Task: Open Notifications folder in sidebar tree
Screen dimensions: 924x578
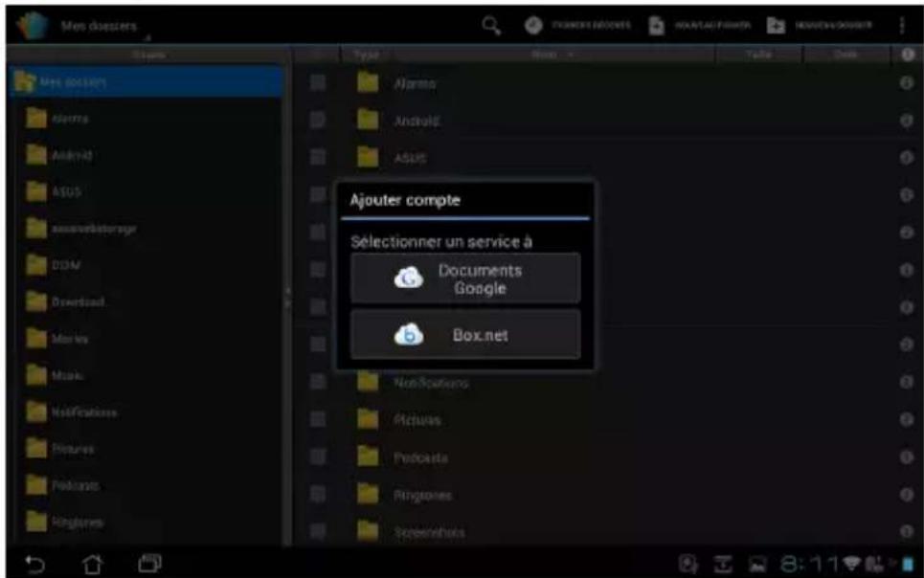Action: [71, 412]
